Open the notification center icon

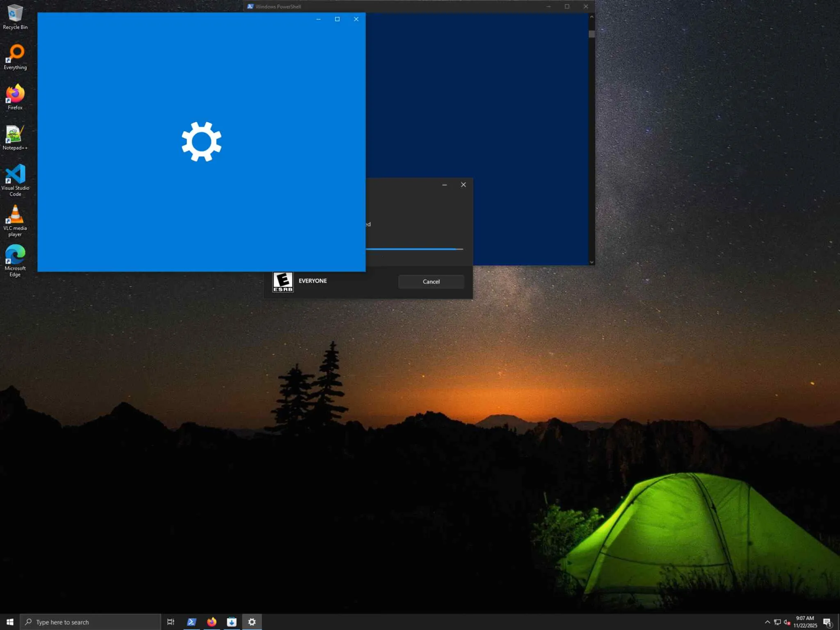click(827, 622)
